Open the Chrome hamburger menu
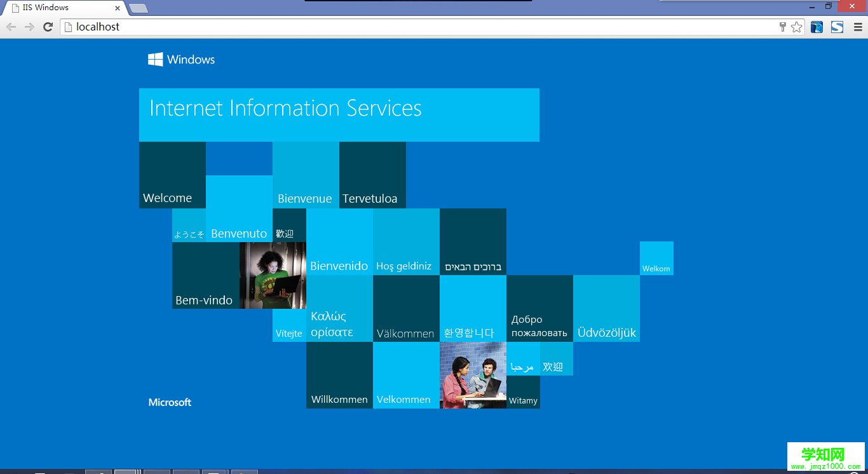Screen dimensions: 868x474 (858, 27)
